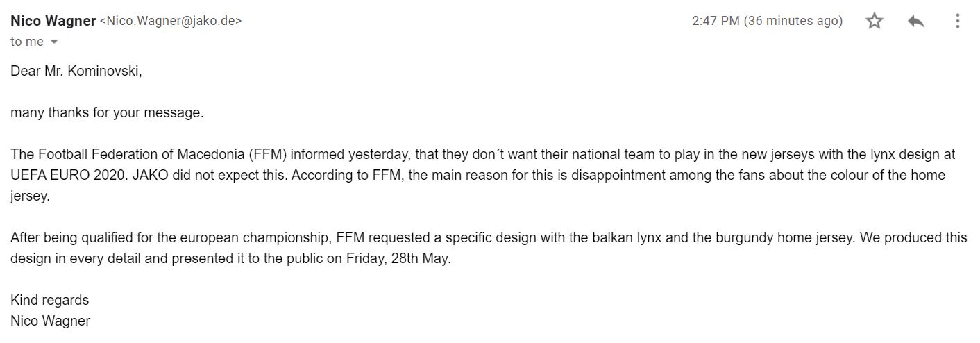Click the line "many thanks for your message."
Image resolution: width=980 pixels, height=343 pixels.
(107, 112)
